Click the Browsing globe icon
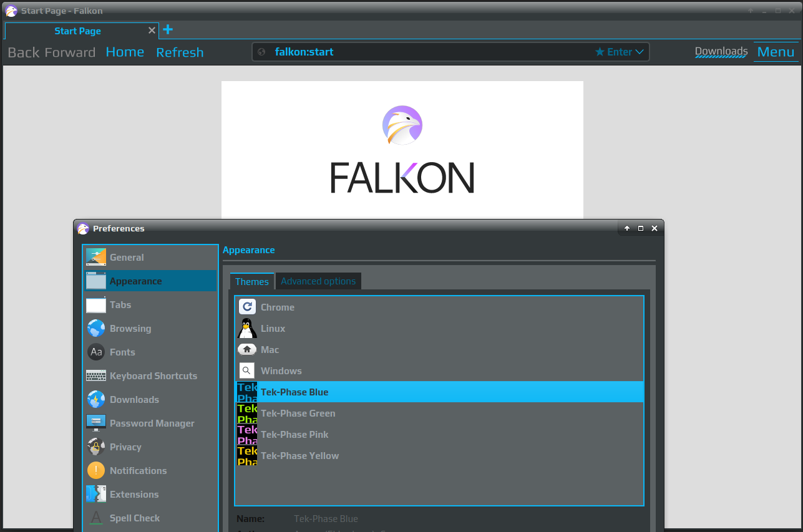The height and width of the screenshot is (532, 803). (x=96, y=328)
